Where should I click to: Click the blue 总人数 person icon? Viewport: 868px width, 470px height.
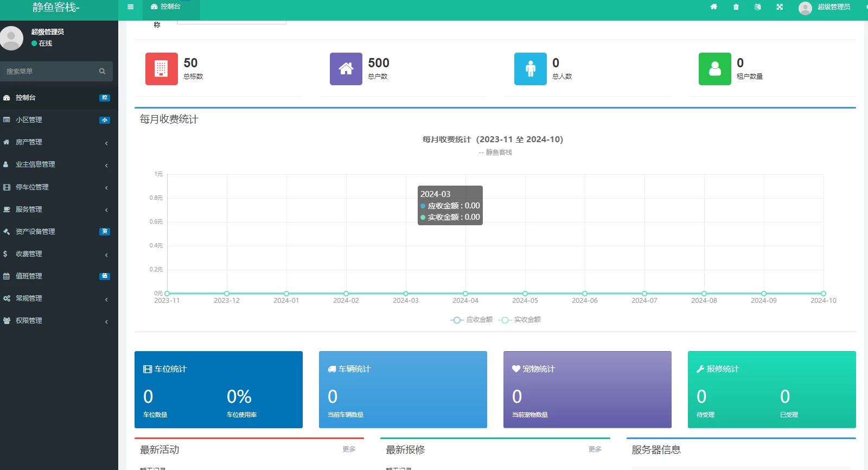(531, 69)
